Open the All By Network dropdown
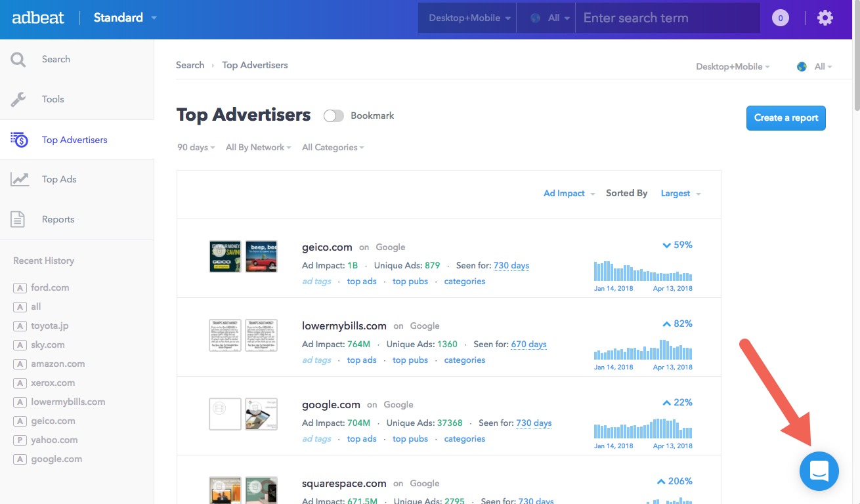Image resolution: width=860 pixels, height=504 pixels. tap(259, 148)
